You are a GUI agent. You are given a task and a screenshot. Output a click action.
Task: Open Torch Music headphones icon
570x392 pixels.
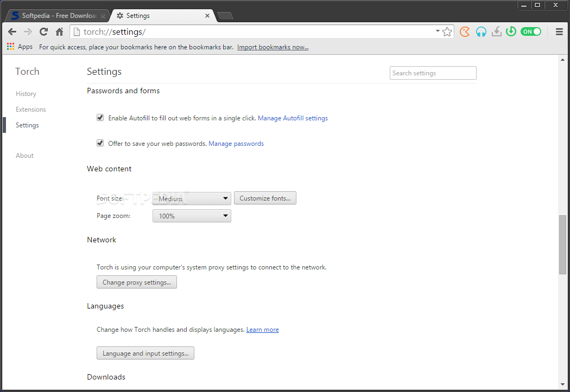[481, 32]
